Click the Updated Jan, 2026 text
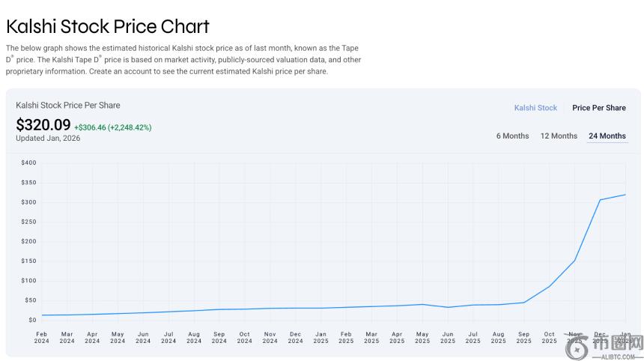The image size is (644, 361). [x=48, y=139]
